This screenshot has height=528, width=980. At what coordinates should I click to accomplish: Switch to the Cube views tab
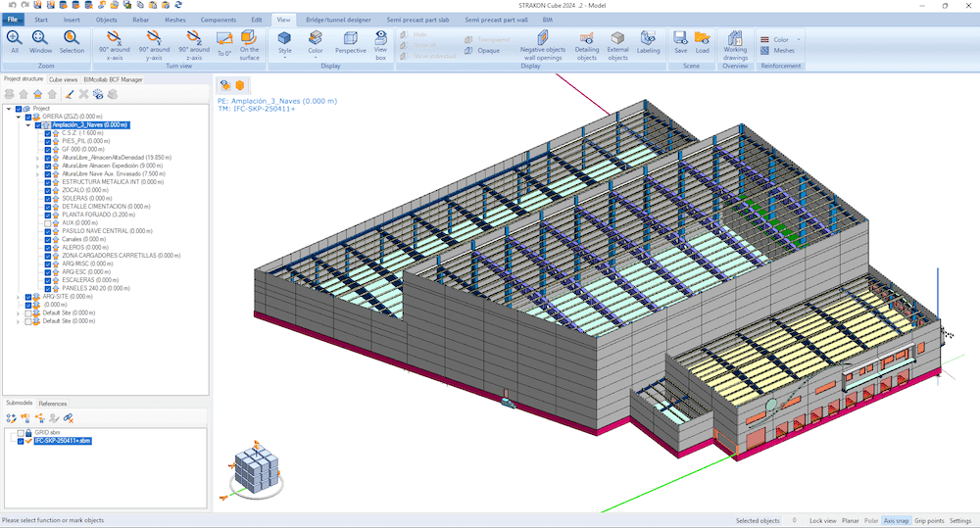click(x=63, y=80)
